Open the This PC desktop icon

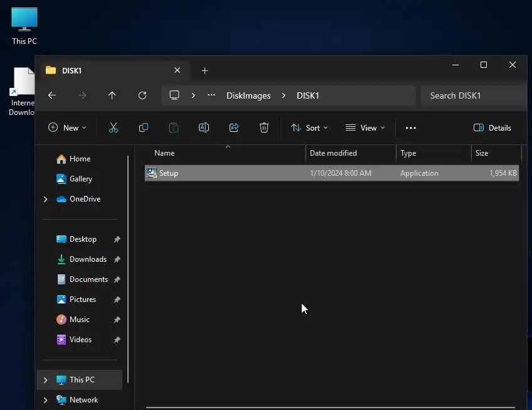click(24, 26)
